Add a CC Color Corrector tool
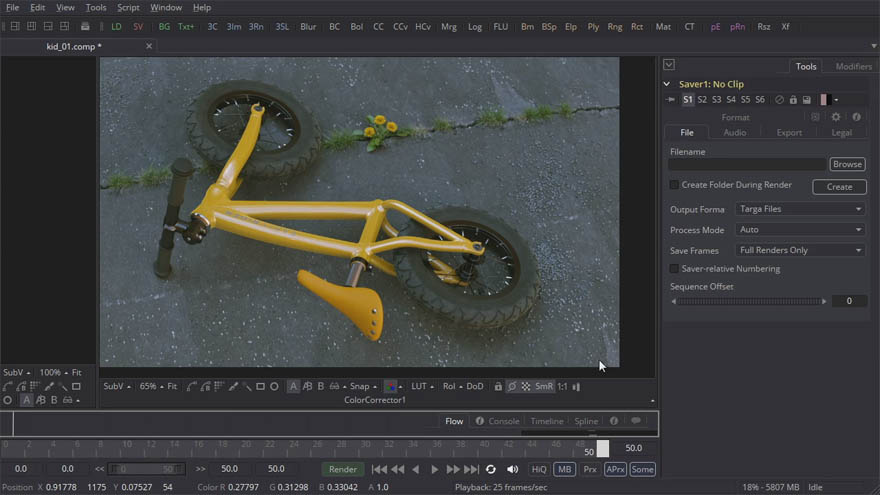The width and height of the screenshot is (880, 495). pos(378,26)
